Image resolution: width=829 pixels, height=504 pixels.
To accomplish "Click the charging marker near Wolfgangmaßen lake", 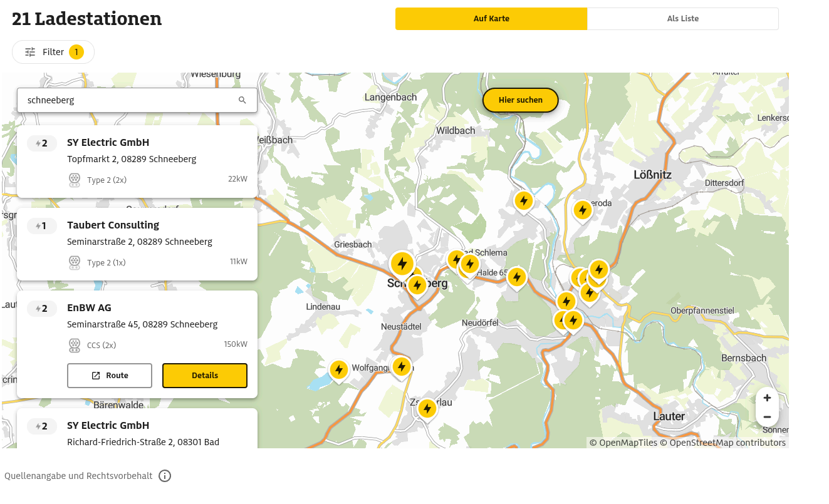I will [338, 370].
